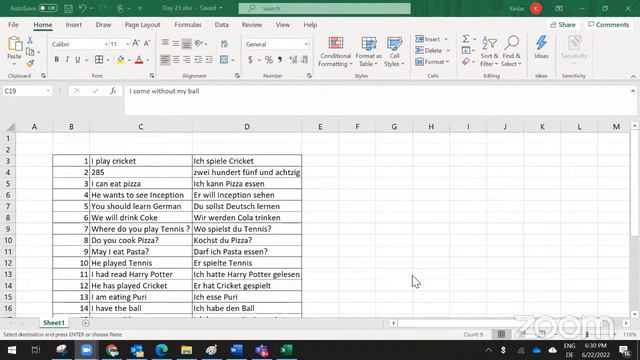The height and width of the screenshot is (360, 640).
Task: Select the Sheet1 tab
Action: pyautogui.click(x=54, y=323)
